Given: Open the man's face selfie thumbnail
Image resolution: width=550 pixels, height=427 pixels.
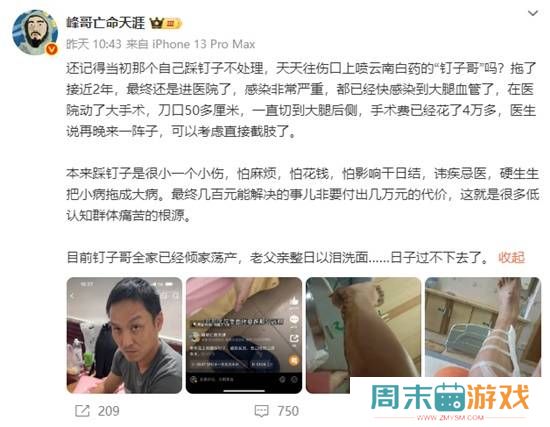Looking at the screenshot, I should [125, 335].
